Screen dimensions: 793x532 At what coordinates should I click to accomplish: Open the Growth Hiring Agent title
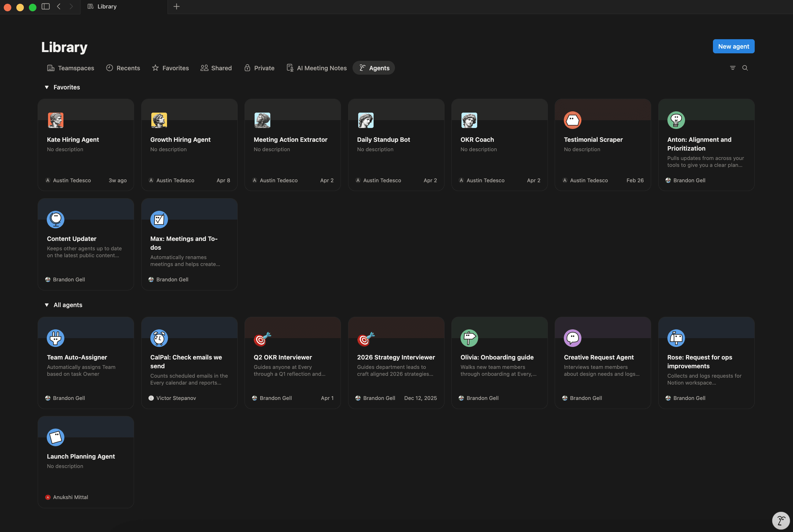pos(180,140)
